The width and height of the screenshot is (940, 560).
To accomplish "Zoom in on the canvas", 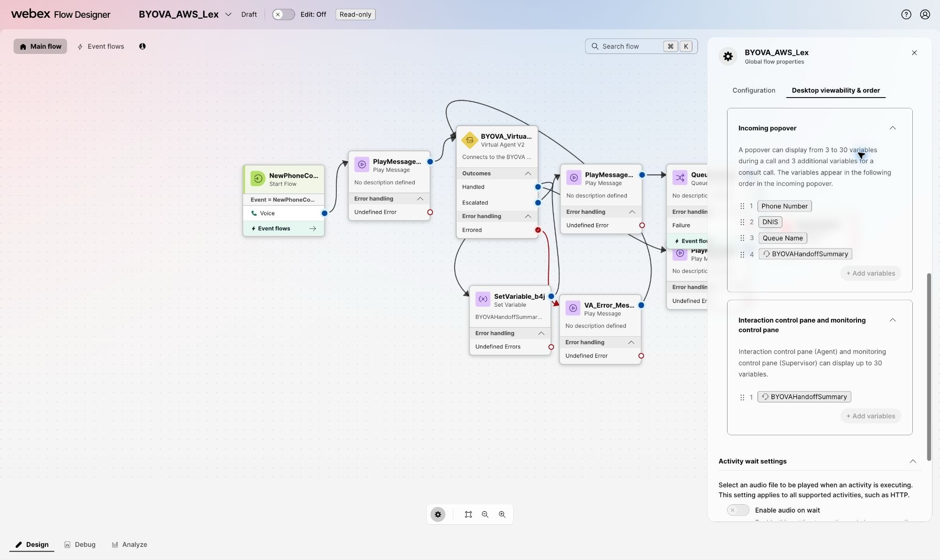I will pyautogui.click(x=502, y=515).
